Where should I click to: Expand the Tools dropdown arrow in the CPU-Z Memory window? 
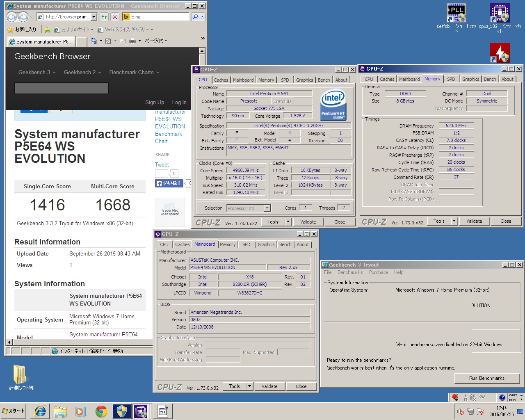pos(454,221)
